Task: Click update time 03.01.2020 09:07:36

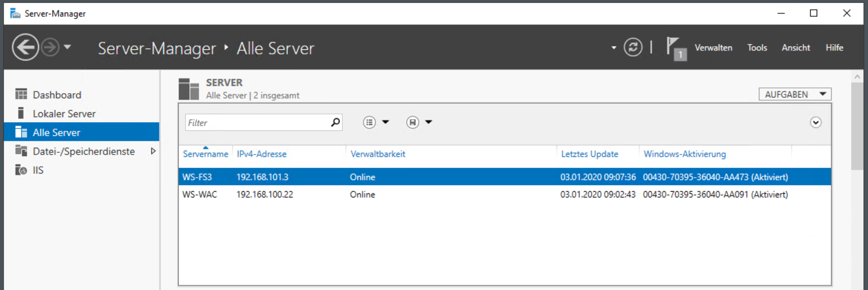Action: tap(598, 177)
